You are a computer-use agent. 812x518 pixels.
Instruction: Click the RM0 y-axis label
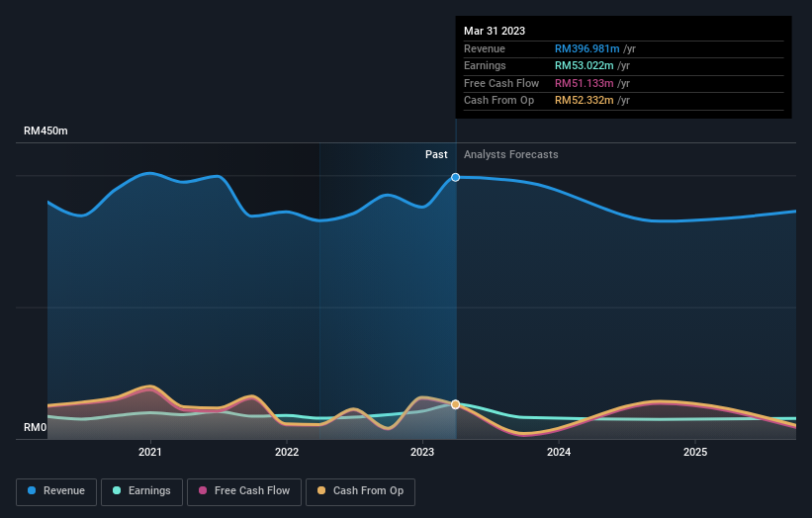tap(36, 427)
